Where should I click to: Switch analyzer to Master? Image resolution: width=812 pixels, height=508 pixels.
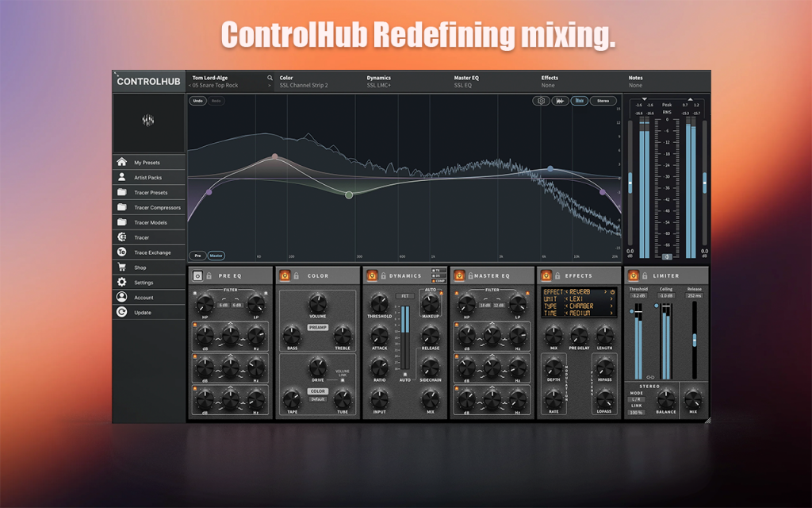click(216, 256)
